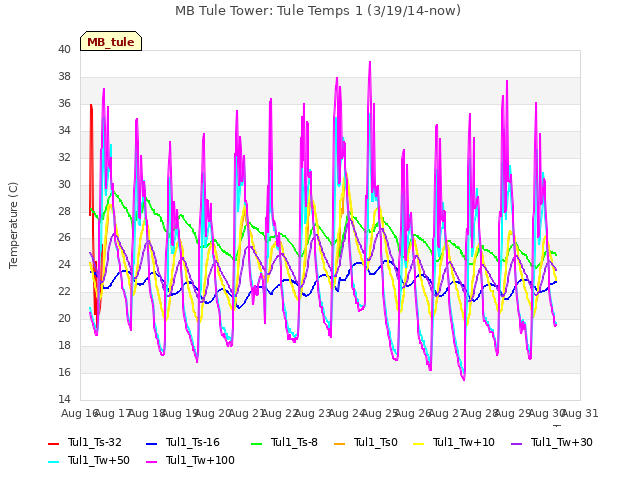This screenshot has height=480, width=640.
Task: Click the Aug 30 x-axis label
Action: pos(547,413)
